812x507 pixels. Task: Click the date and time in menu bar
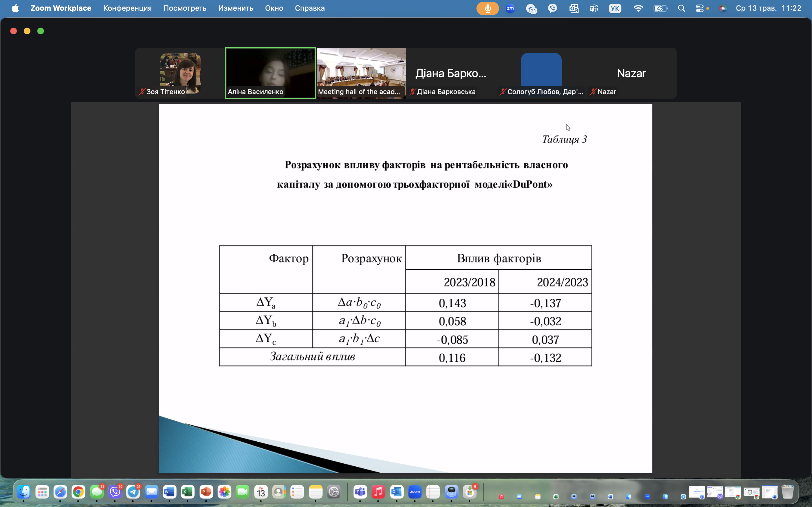tap(768, 8)
